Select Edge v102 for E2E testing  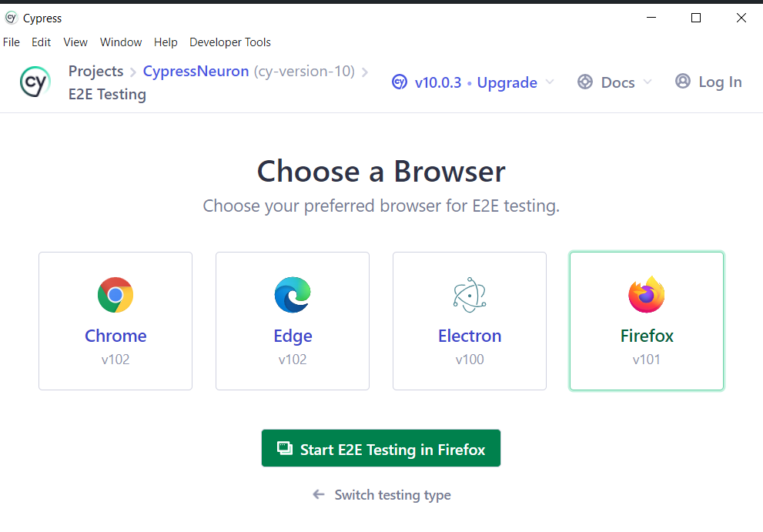coord(293,321)
